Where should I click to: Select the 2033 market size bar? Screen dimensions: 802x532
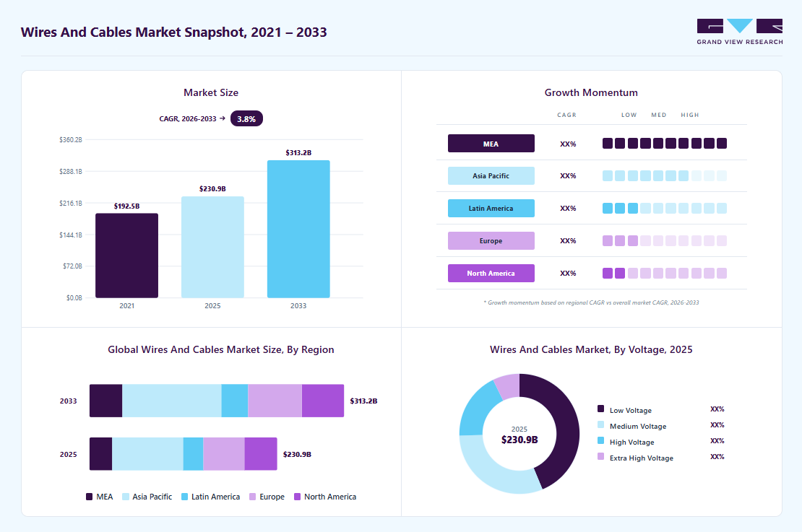(298, 229)
